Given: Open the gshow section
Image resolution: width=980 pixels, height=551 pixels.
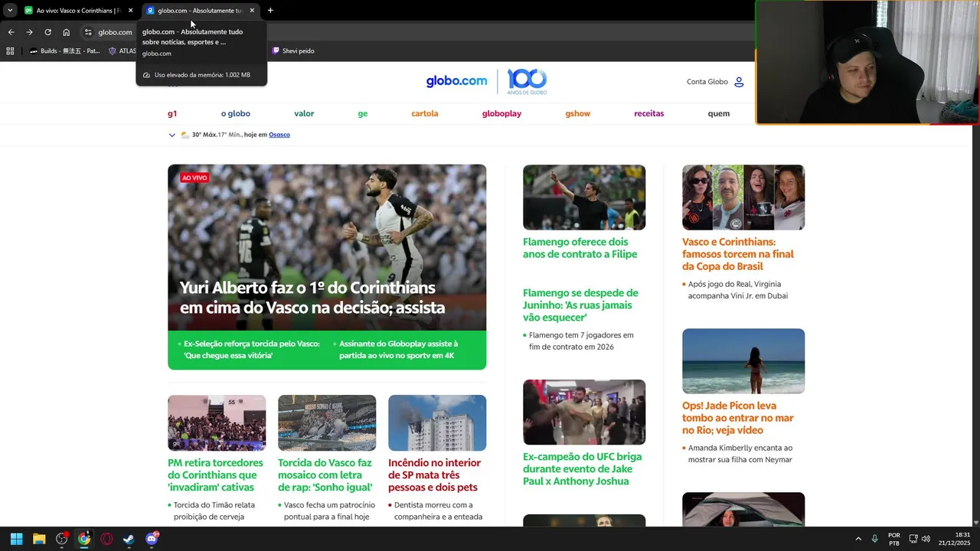Looking at the screenshot, I should [x=578, y=113].
